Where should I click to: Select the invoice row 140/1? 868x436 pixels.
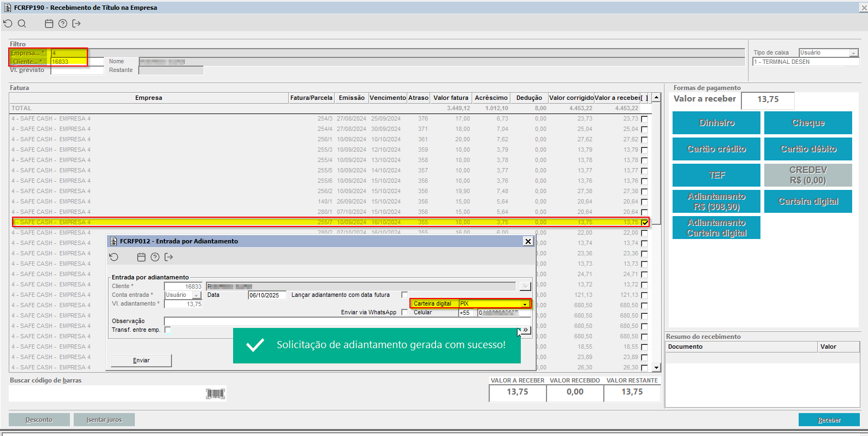click(330, 202)
